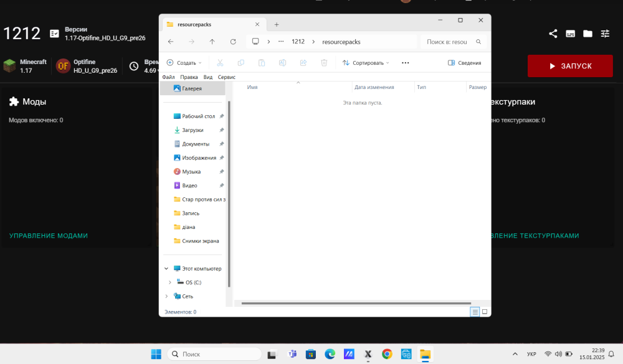
Task: Navigate up one folder level
Action: point(212,42)
